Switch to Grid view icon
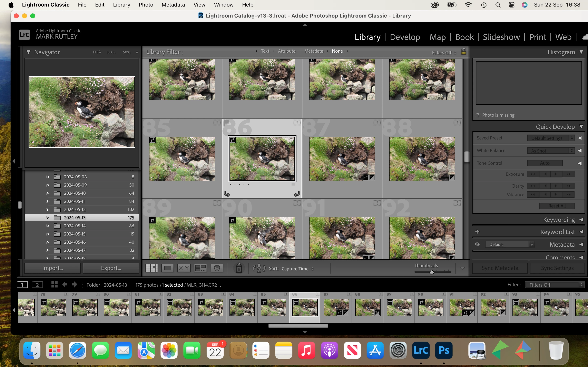588x367 pixels. [151, 268]
